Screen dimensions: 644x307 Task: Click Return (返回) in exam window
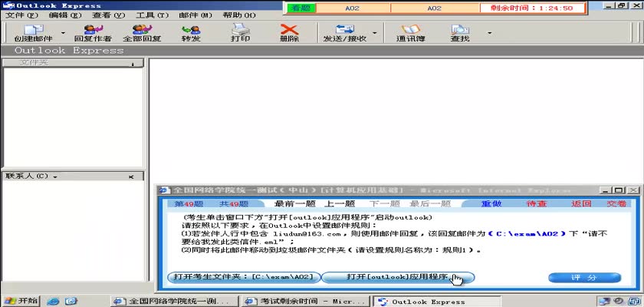tap(581, 203)
